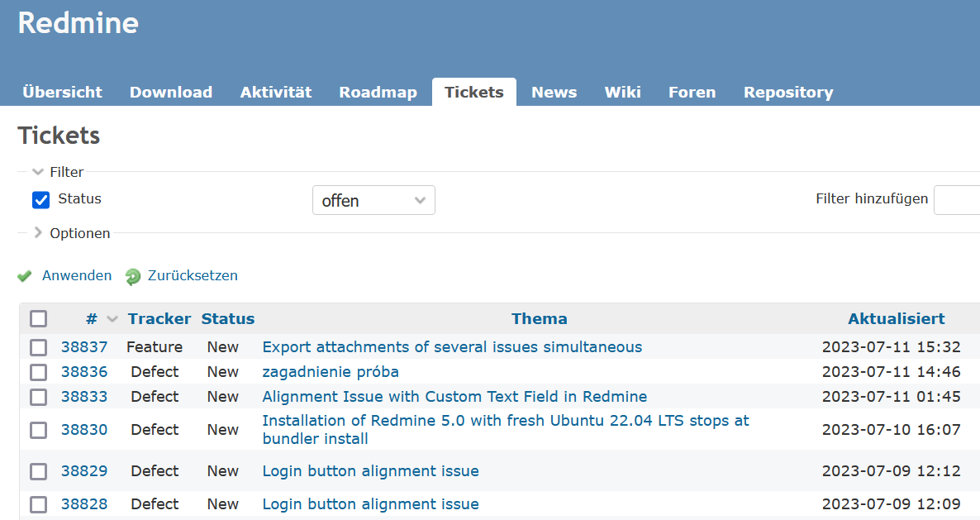This screenshot has width=980, height=520.
Task: Open ticket number 38830
Action: point(83,429)
